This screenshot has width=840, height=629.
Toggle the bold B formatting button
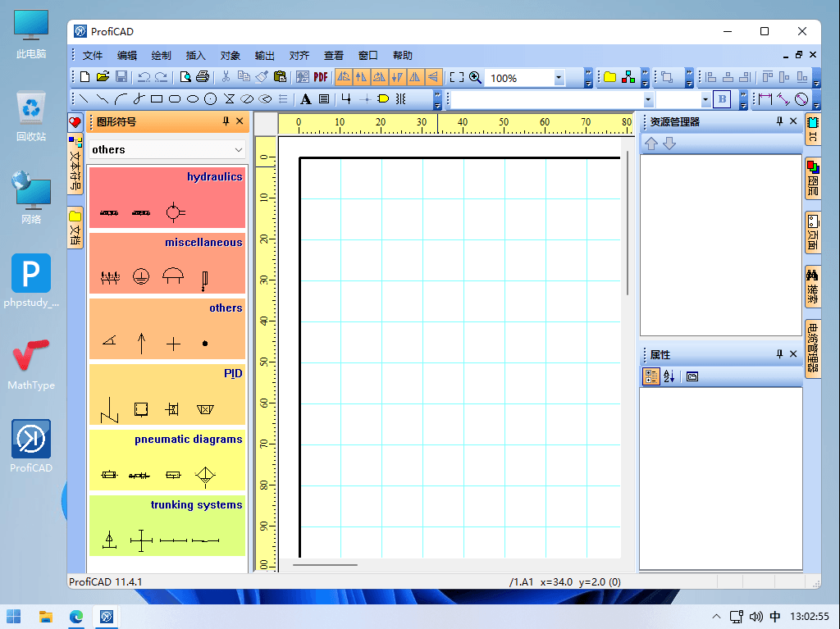722,99
